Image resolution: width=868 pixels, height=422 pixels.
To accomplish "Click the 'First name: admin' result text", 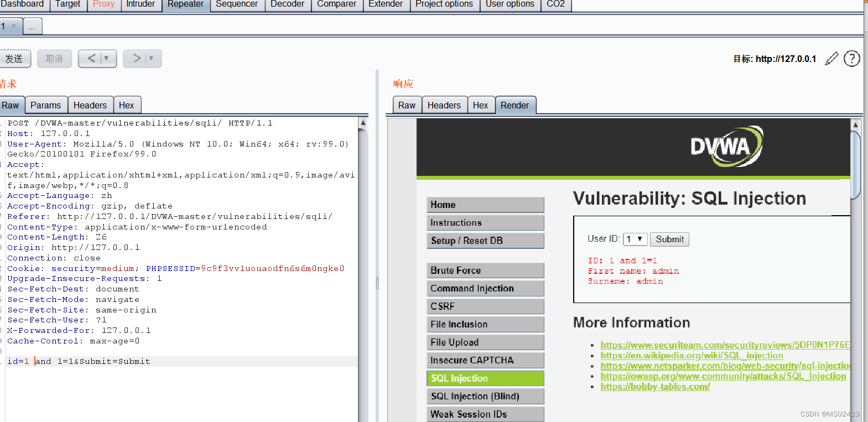I will [x=633, y=271].
